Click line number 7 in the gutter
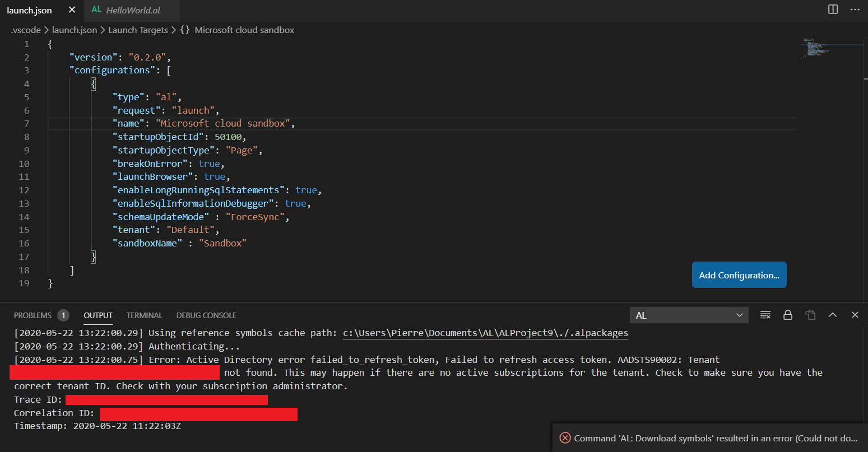 [x=26, y=124]
